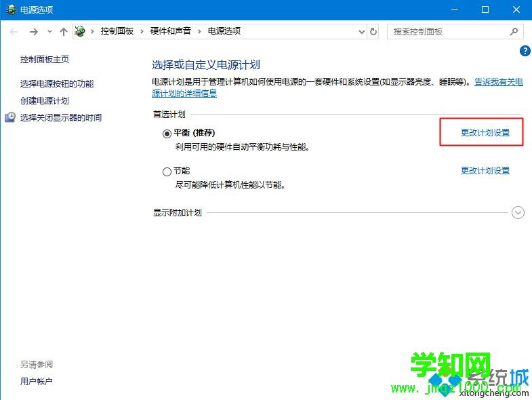Select 硬件和声音 in breadcrumb path
The image size is (532, 400).
click(170, 31)
